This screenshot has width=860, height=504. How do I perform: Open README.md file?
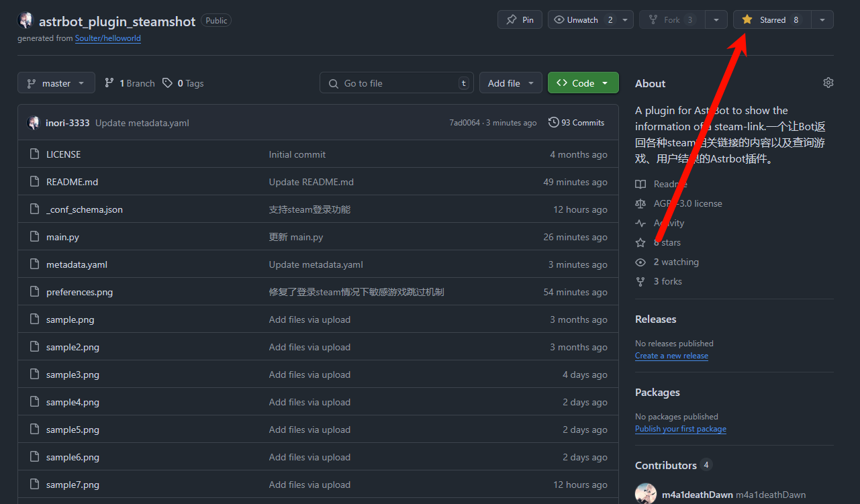[72, 182]
